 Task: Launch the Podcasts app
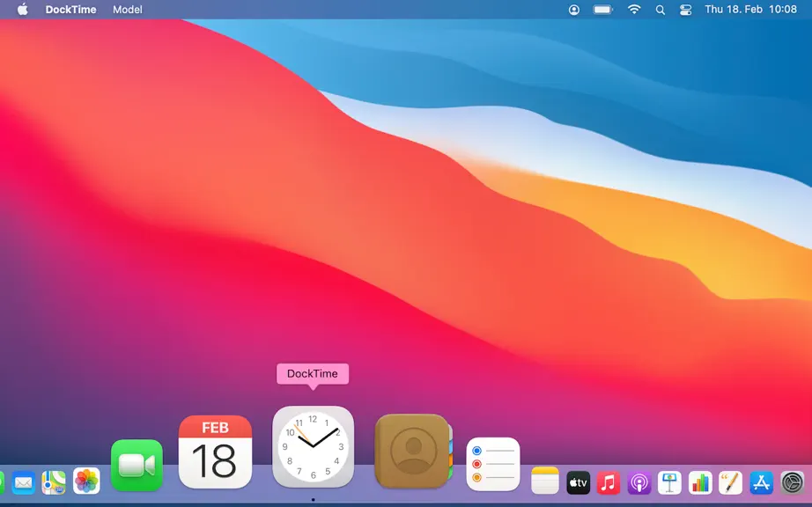pyautogui.click(x=639, y=482)
